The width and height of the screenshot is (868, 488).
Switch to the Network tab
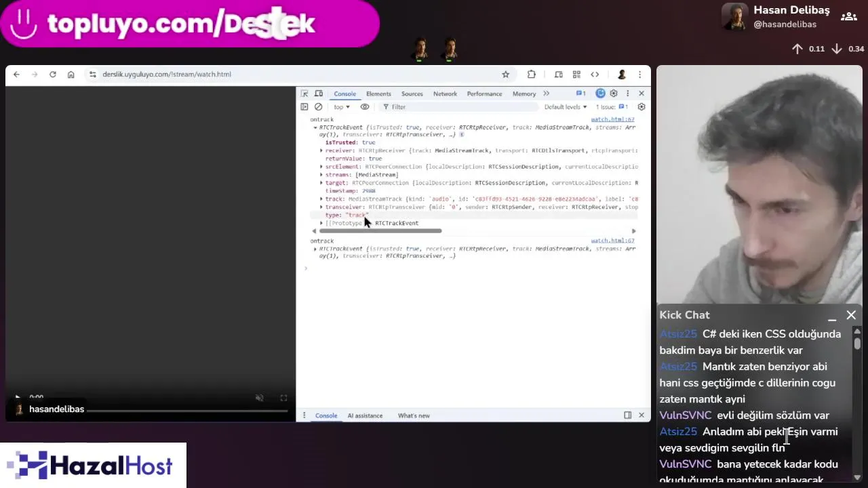tap(445, 94)
